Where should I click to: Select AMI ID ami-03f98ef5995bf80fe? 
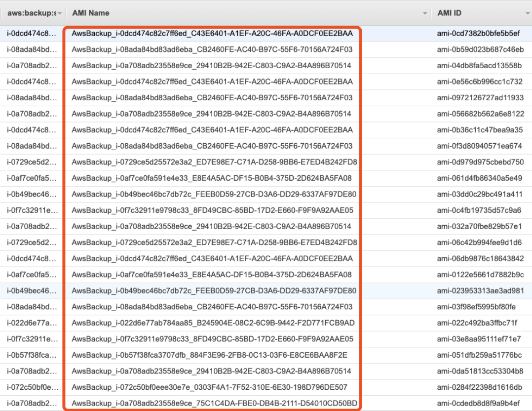click(x=476, y=307)
